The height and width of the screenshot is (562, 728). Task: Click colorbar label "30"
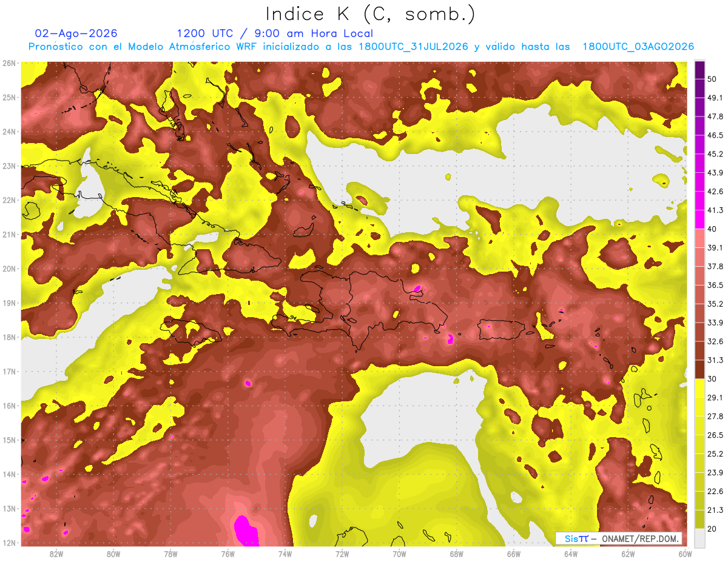click(712, 379)
